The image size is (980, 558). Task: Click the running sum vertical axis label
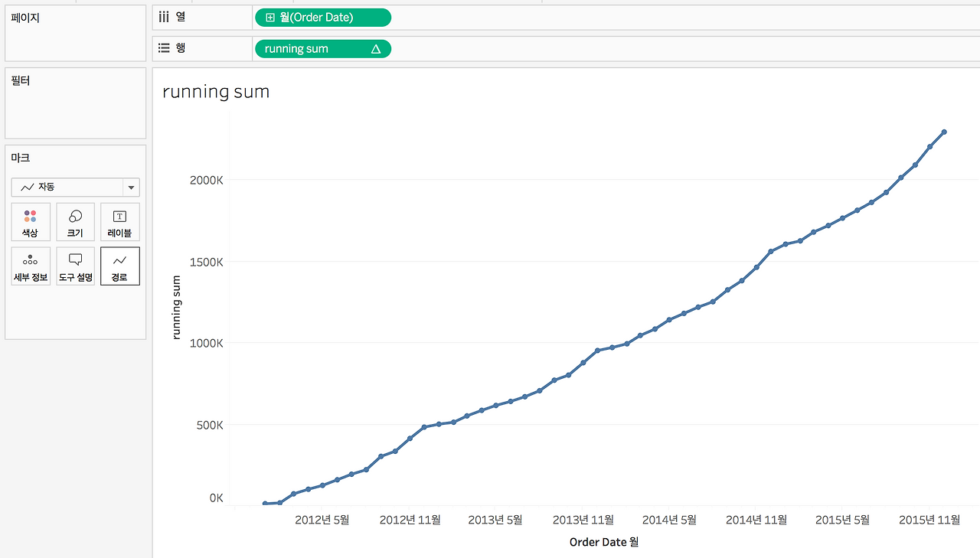pyautogui.click(x=176, y=307)
